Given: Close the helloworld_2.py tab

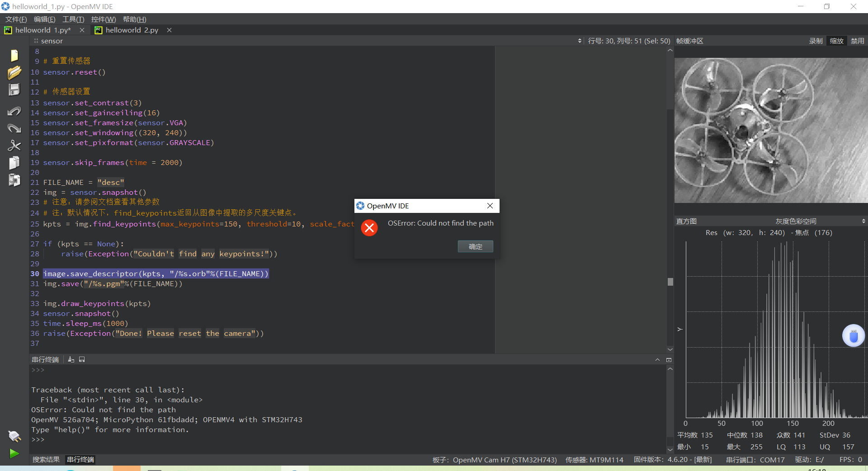Looking at the screenshot, I should 169,30.
